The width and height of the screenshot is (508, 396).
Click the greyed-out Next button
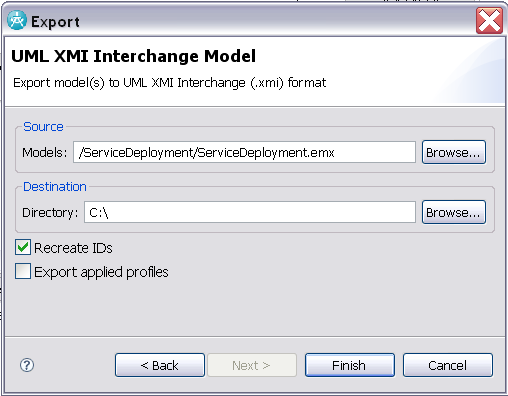[x=252, y=365]
